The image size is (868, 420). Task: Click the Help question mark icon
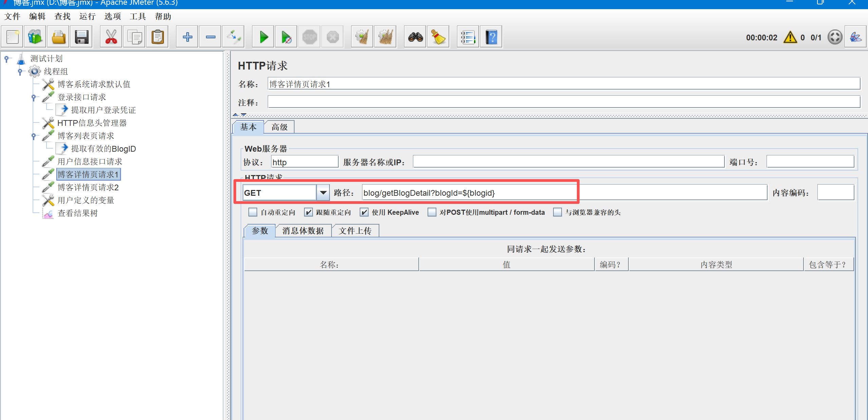(491, 37)
